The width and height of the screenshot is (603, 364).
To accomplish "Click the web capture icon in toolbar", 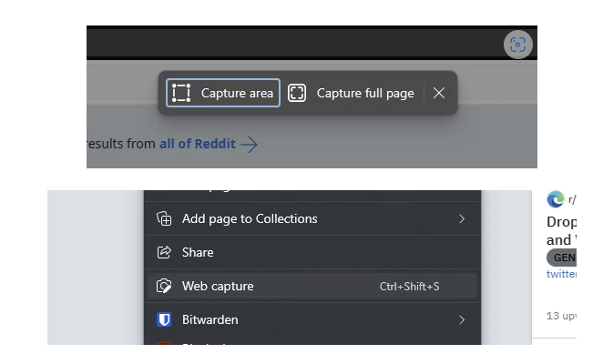I will tap(517, 45).
